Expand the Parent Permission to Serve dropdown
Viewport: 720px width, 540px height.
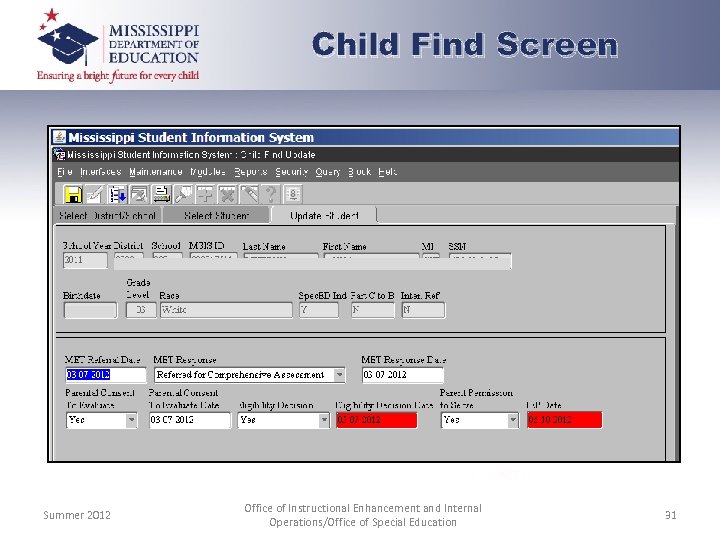coord(513,420)
